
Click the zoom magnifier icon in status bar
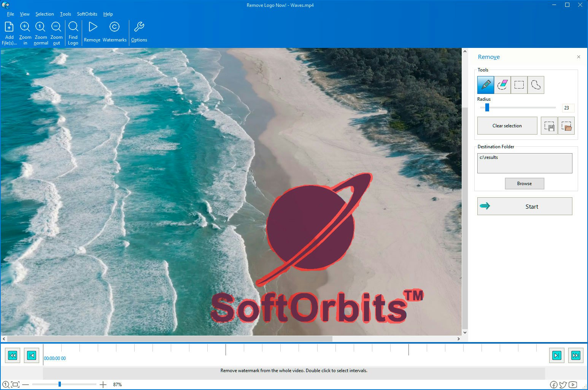pos(6,385)
